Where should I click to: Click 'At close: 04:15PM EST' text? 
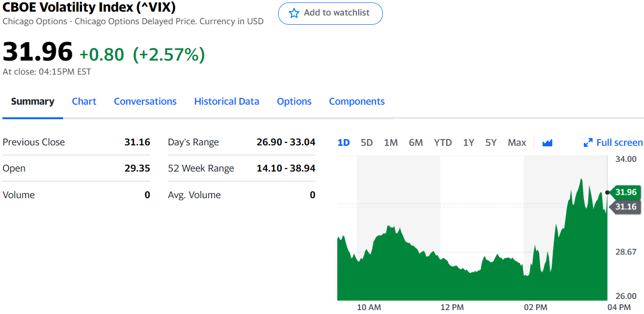coord(47,72)
